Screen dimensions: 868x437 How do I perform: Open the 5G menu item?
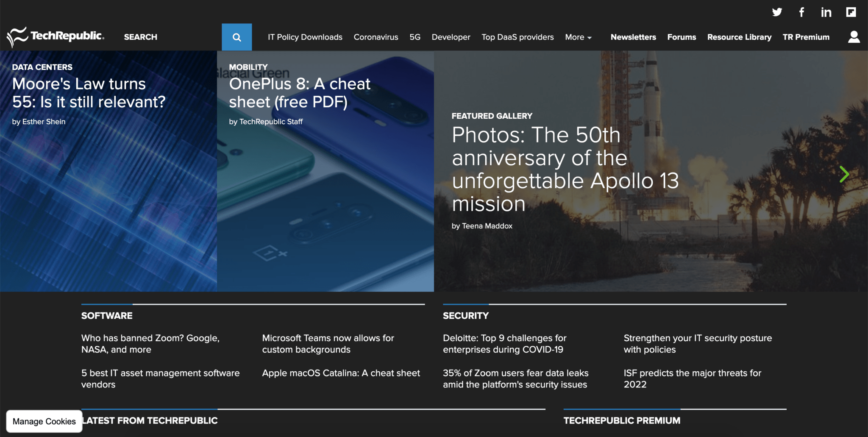tap(415, 37)
